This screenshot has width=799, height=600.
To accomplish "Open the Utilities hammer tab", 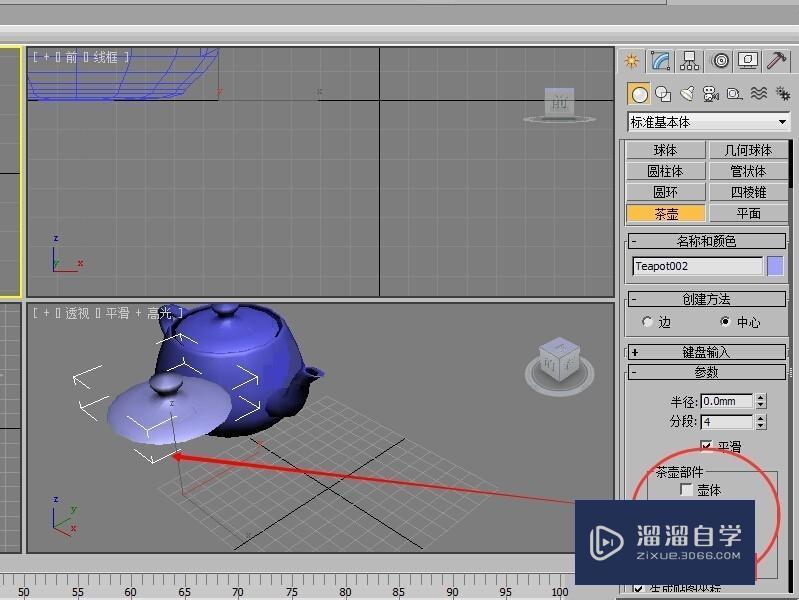I will tap(777, 61).
